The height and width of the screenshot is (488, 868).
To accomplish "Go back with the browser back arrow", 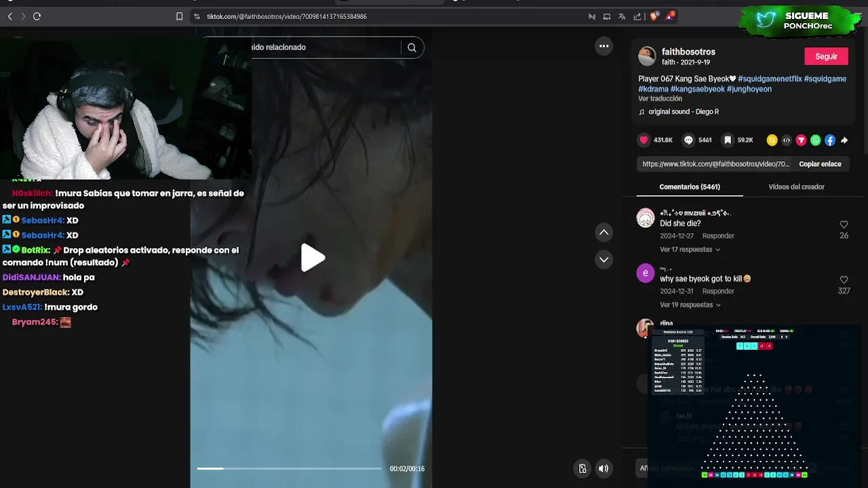I will click(x=9, y=16).
